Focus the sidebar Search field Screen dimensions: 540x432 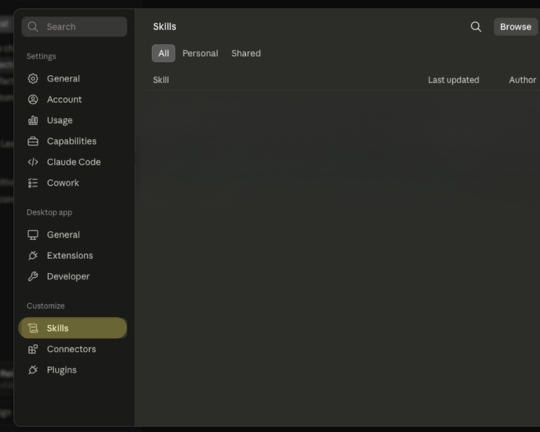pyautogui.click(x=74, y=27)
